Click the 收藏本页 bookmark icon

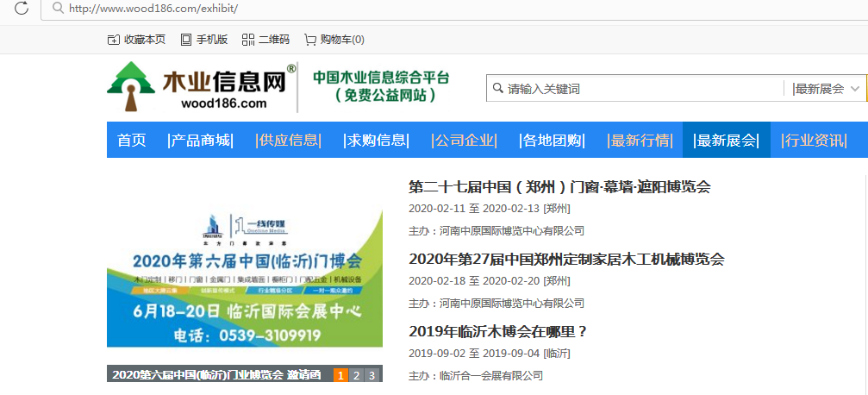coord(113,40)
